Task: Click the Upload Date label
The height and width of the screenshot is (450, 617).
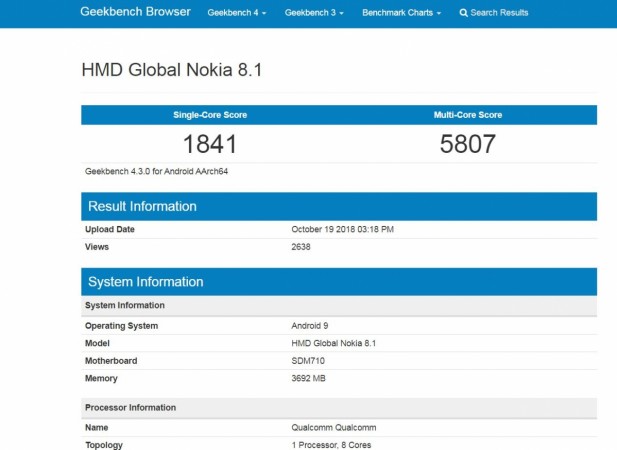Action: click(x=110, y=229)
